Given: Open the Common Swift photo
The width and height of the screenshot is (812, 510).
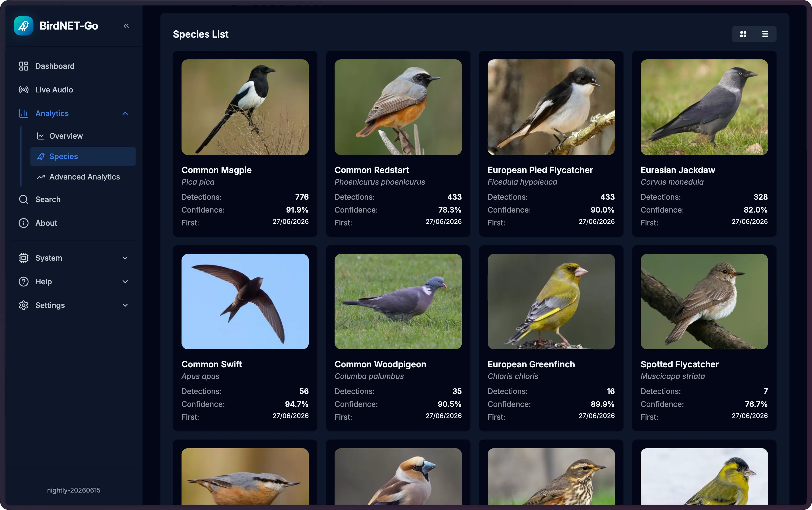Looking at the screenshot, I should pyautogui.click(x=245, y=301).
